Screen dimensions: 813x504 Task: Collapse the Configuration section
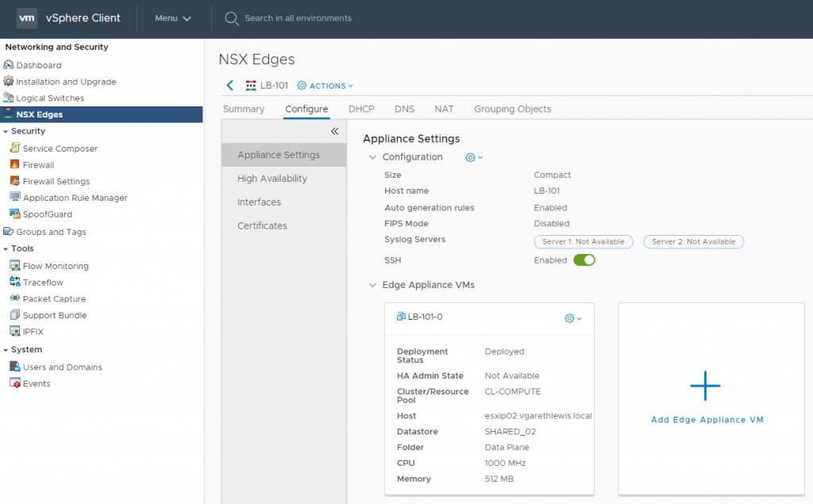click(372, 157)
